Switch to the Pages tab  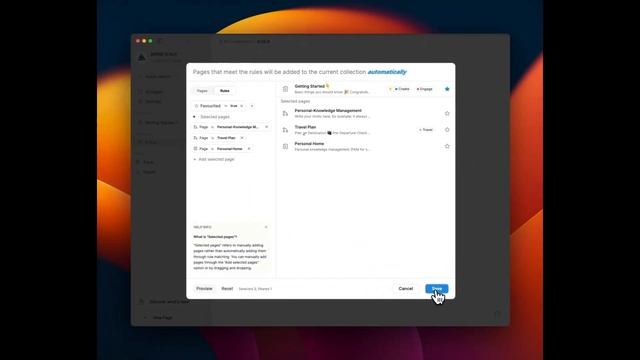click(x=202, y=91)
